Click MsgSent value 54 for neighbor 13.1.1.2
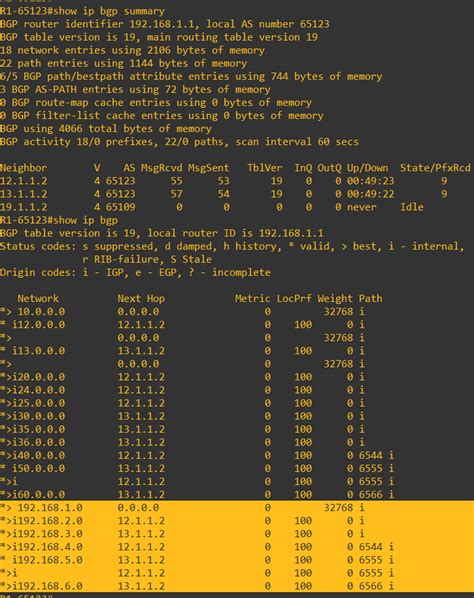The height and width of the screenshot is (598, 474). pos(223,194)
